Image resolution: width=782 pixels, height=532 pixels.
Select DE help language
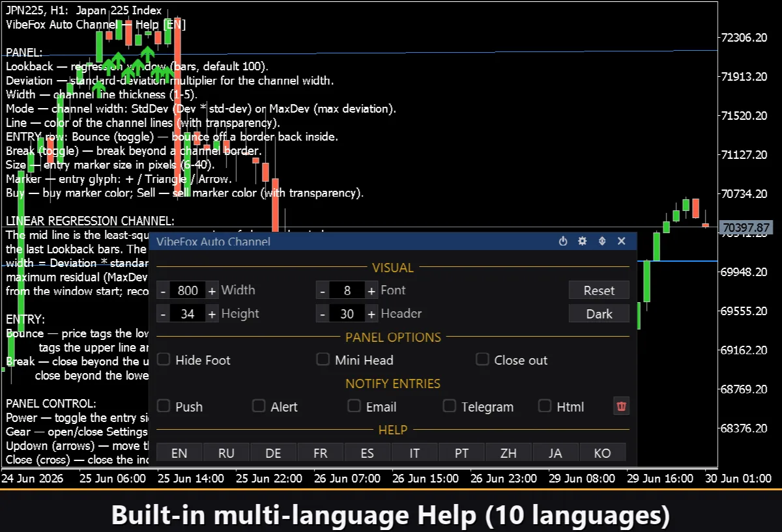coord(273,453)
